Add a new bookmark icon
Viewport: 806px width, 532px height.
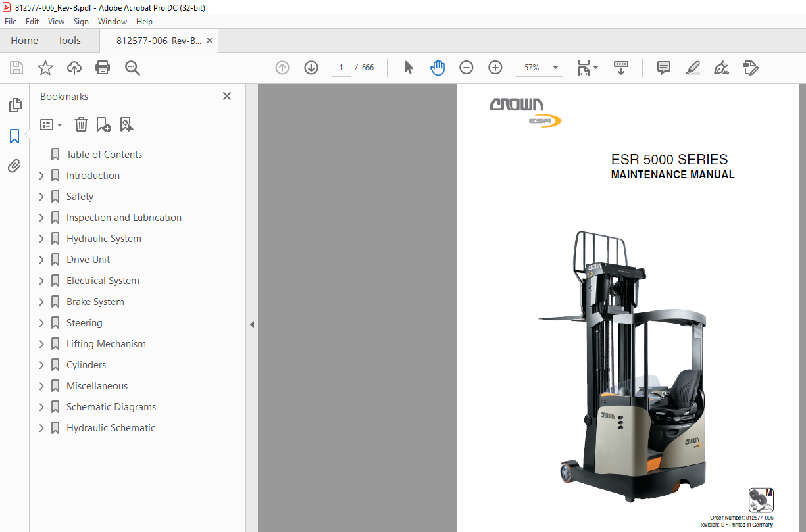point(103,124)
